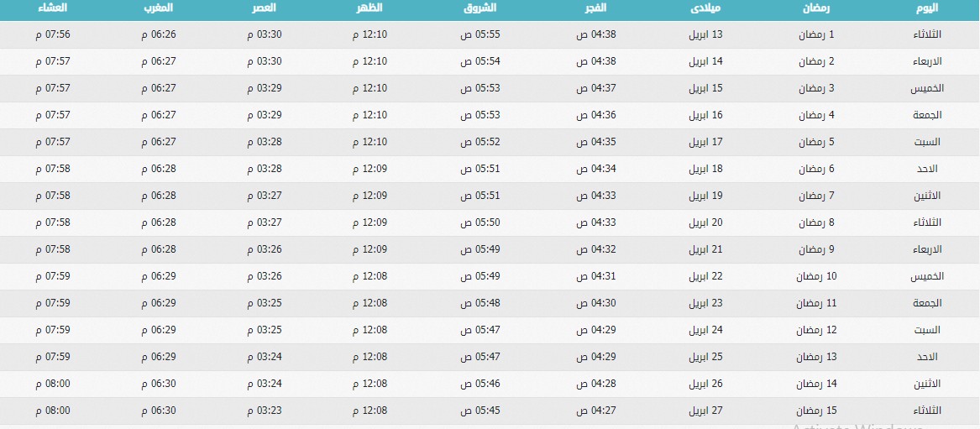Image resolution: width=980 pixels, height=429 pixels.
Task: Select the 1 رمضان date cell
Action: [816, 35]
